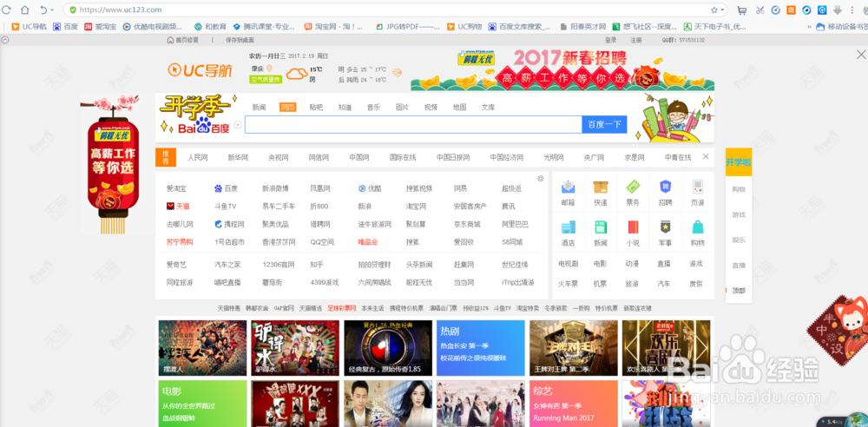Jump to 娱乐 in the right sidebar
The height and width of the screenshot is (427, 868).
pos(739,240)
